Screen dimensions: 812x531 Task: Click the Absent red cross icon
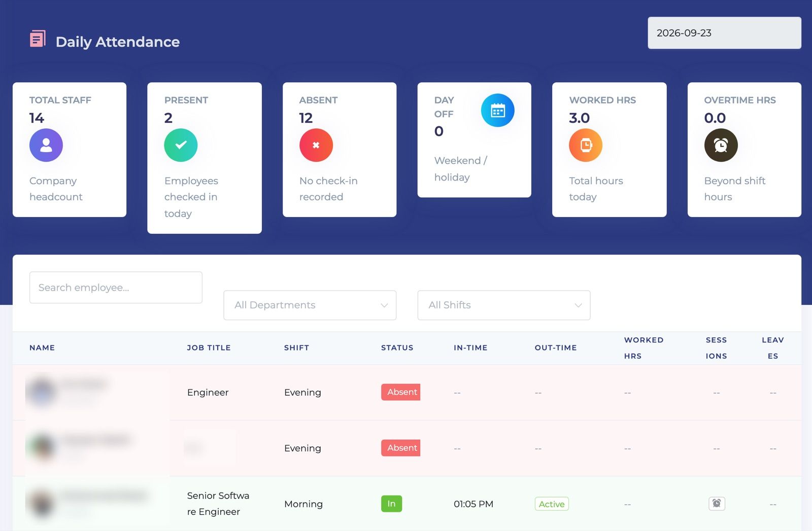[x=316, y=145]
